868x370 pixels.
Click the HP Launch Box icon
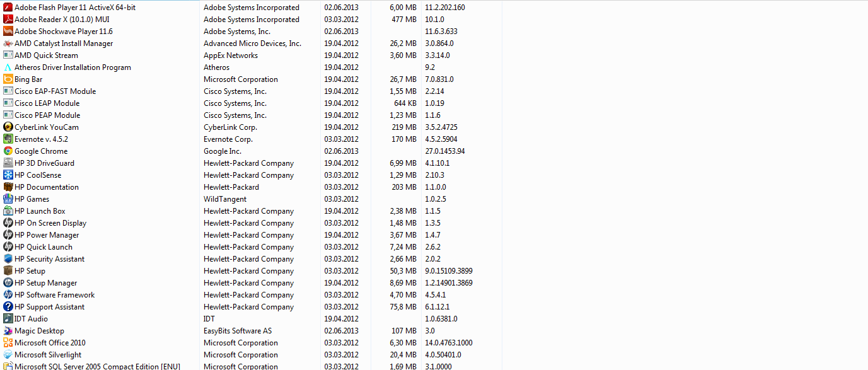pyautogui.click(x=8, y=211)
